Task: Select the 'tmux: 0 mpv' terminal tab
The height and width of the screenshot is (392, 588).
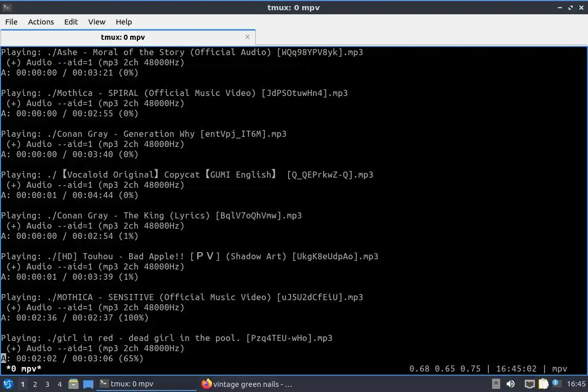Action: click(128, 37)
